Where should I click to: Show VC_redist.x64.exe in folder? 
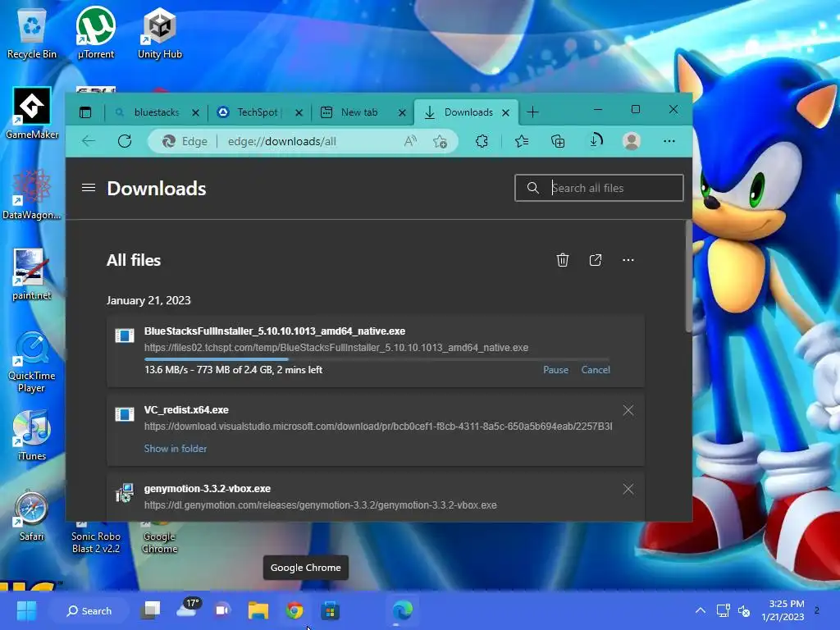tap(176, 449)
